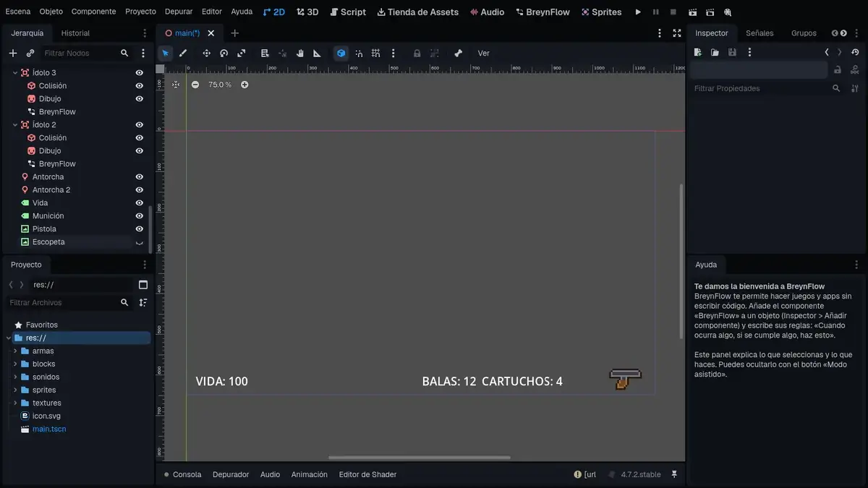This screenshot has width=868, height=488.
Task: Toggle visibility of Ídolo 3
Action: 140,72
